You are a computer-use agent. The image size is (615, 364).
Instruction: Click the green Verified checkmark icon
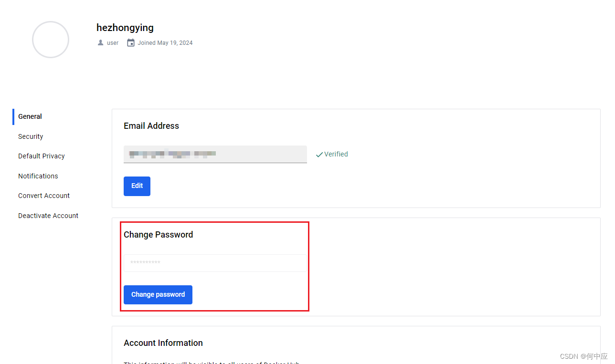coord(319,155)
